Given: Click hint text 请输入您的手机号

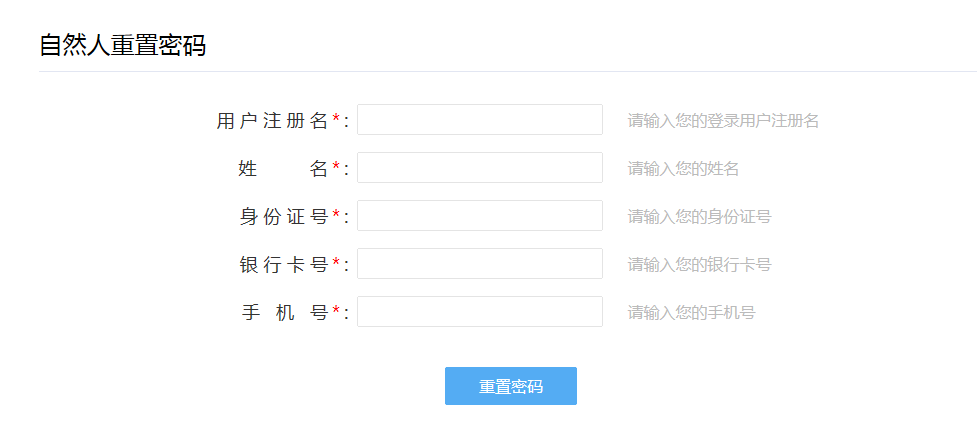Looking at the screenshot, I should [691, 313].
